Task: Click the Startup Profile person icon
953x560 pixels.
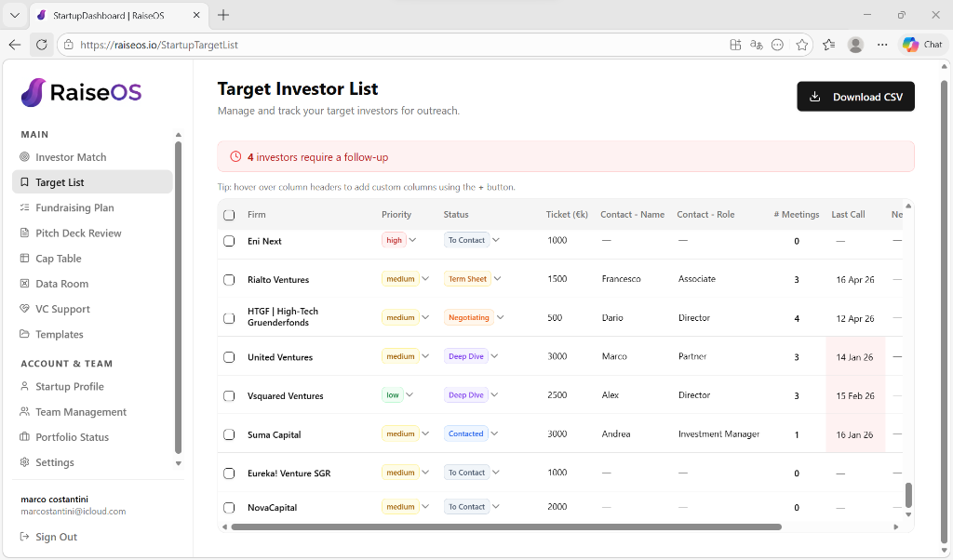Action: [24, 386]
